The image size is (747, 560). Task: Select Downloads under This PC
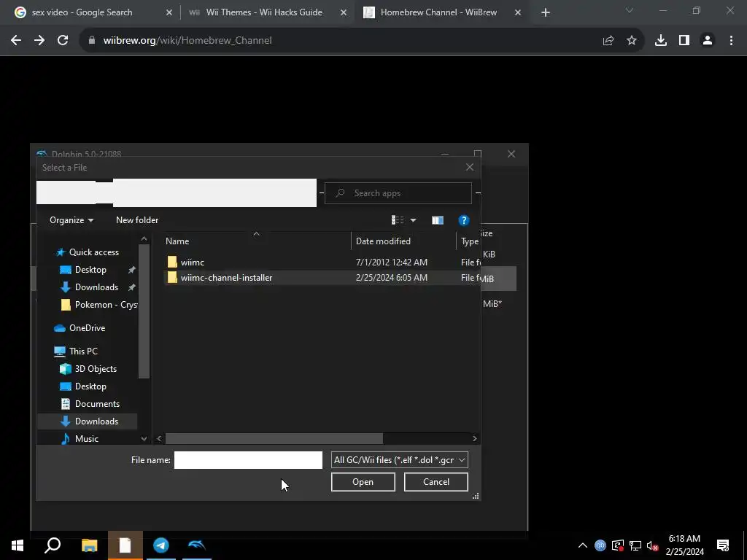[x=96, y=421]
